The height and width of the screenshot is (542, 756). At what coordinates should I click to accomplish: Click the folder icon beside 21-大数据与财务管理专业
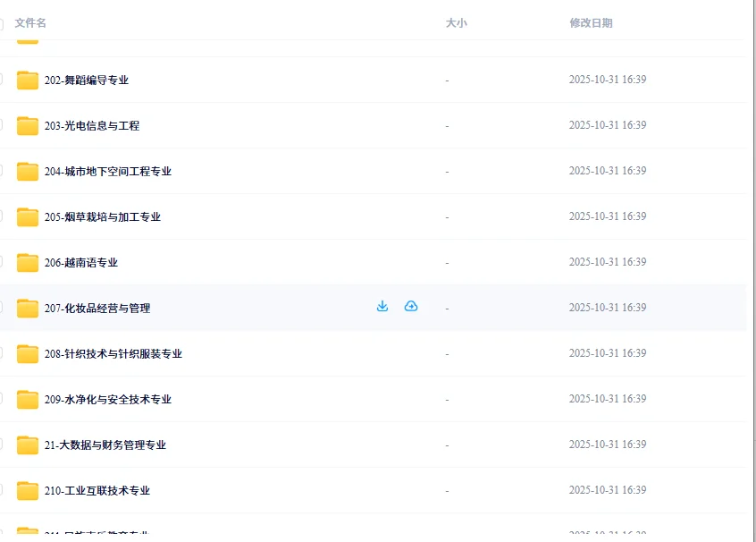pos(28,445)
